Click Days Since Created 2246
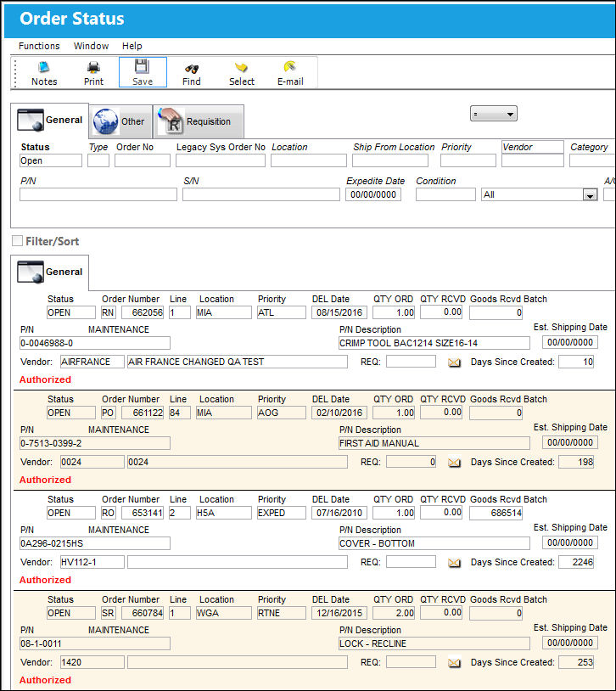This screenshot has height=691, width=616. pyautogui.click(x=576, y=562)
